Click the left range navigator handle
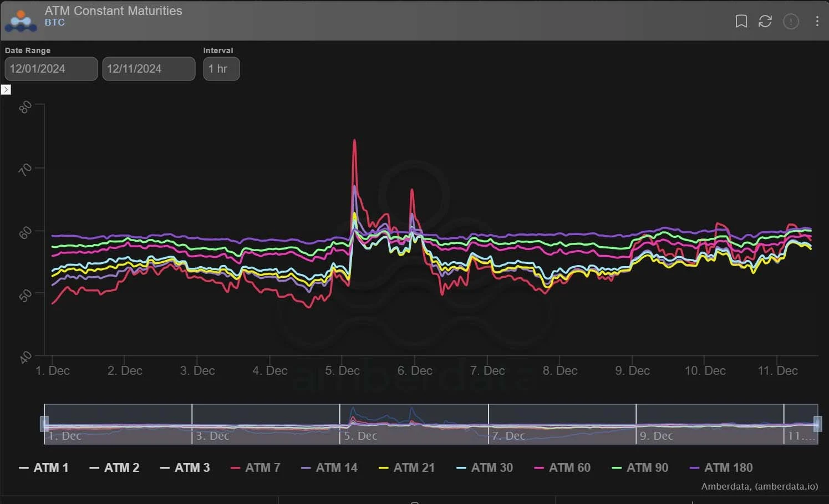 point(44,424)
